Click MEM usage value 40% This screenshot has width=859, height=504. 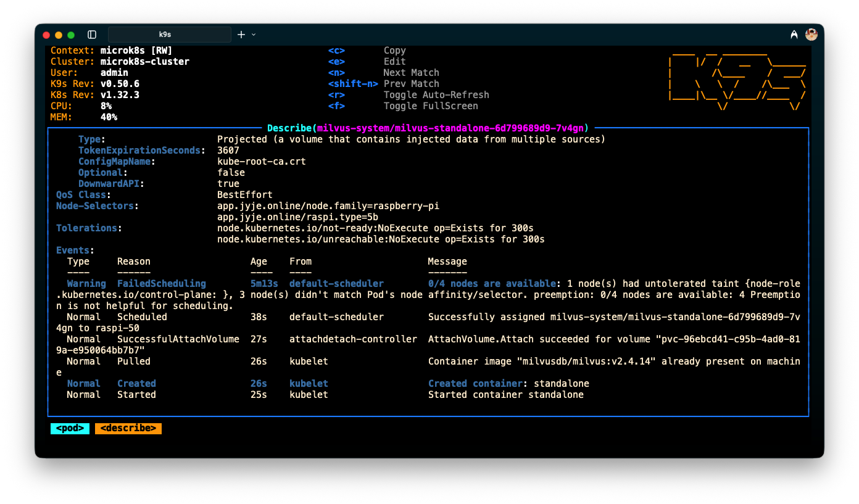[x=109, y=117]
